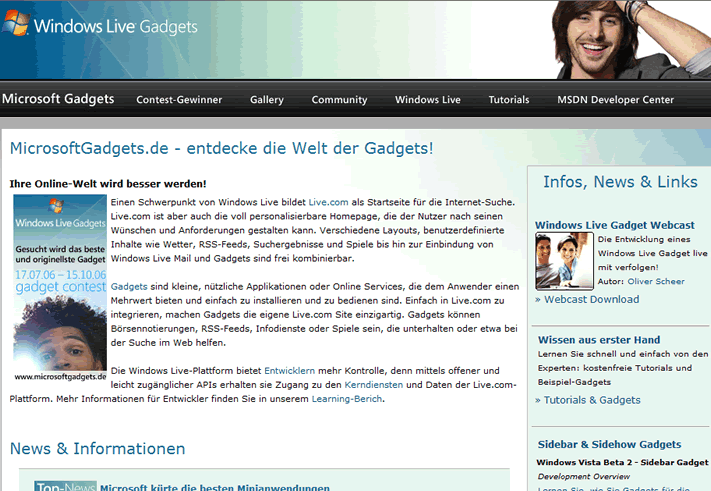This screenshot has height=491, width=711.
Task: Click the Top-News badge
Action: [x=65, y=486]
